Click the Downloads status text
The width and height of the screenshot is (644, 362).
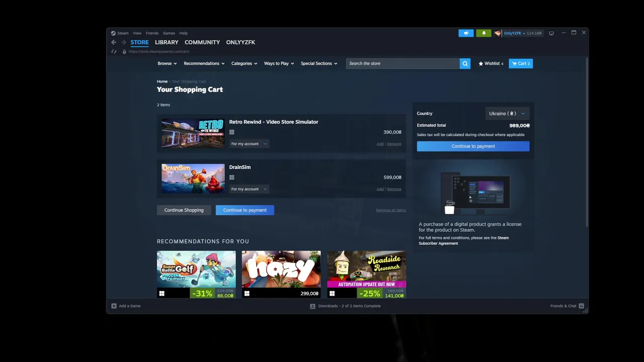(x=349, y=306)
